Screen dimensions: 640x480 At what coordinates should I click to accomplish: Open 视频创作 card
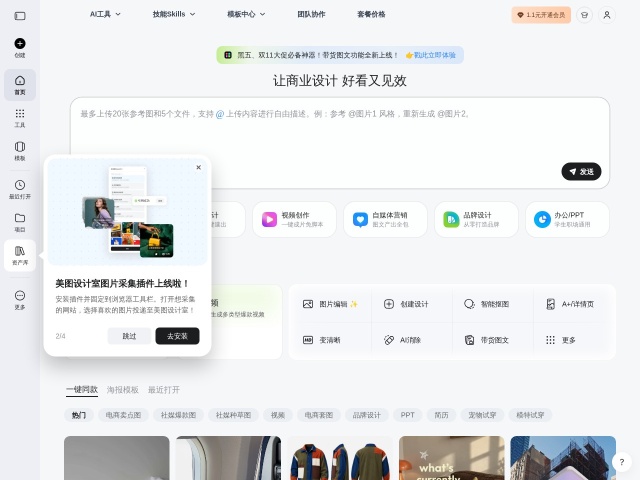294,219
